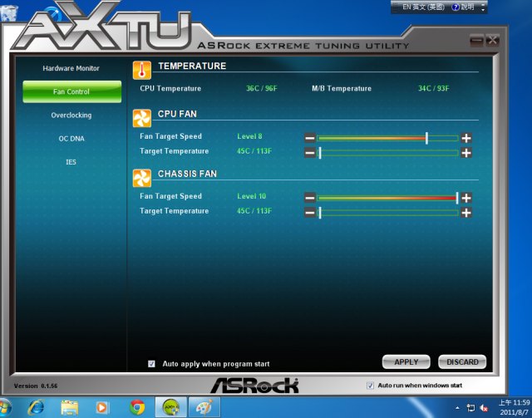Screen dimensions: 532x418
Task: Click the Chassis Fan section icon
Action: (142, 178)
